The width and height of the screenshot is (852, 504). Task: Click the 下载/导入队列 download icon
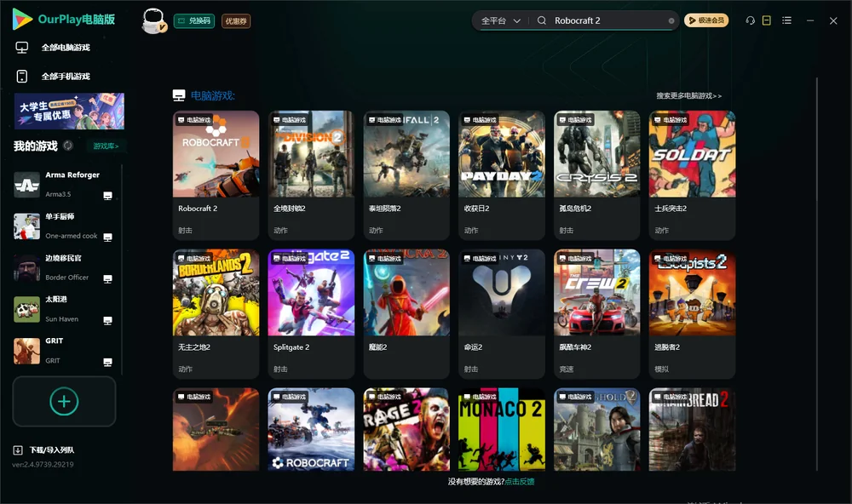click(18, 450)
